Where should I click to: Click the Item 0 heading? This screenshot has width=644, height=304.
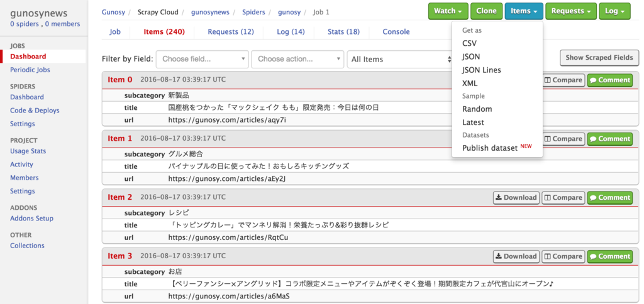pyautogui.click(x=120, y=80)
